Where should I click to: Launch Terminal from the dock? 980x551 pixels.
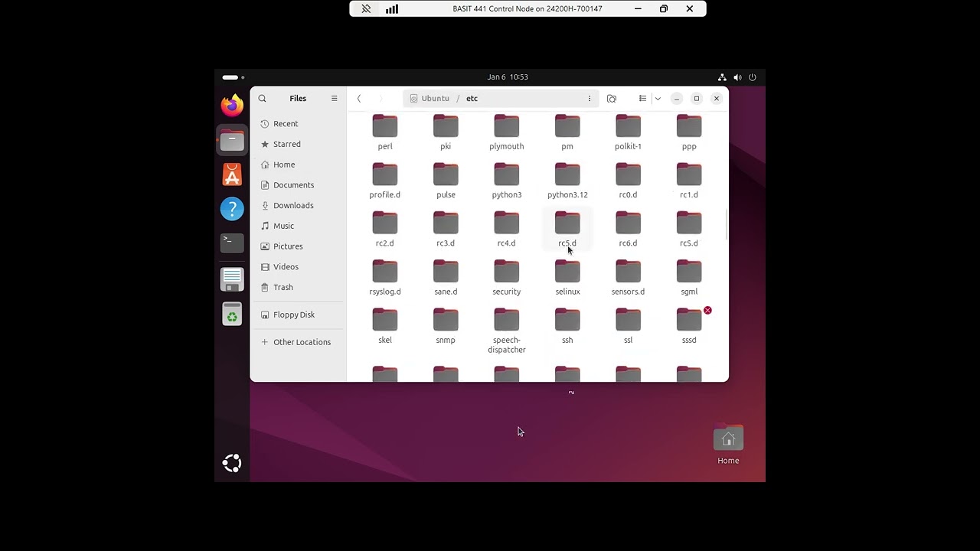click(232, 243)
